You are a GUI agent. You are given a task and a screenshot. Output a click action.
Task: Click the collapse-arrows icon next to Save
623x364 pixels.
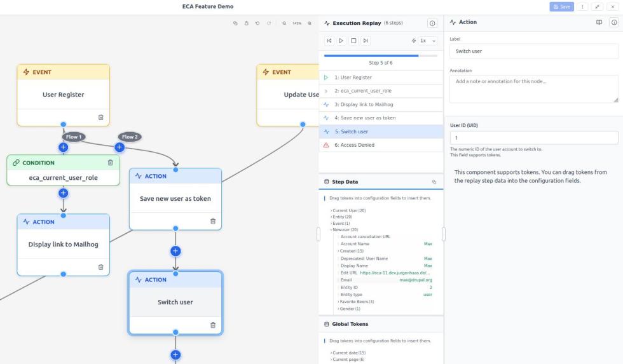point(597,7)
